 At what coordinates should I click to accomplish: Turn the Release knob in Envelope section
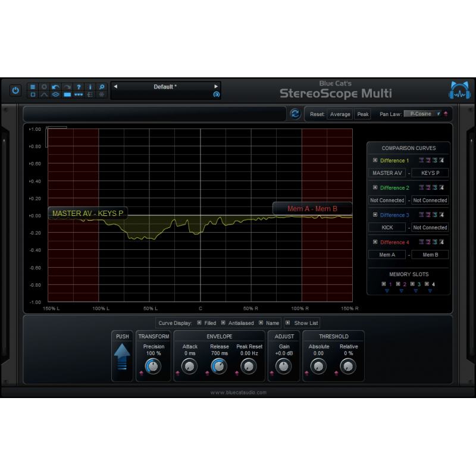click(x=219, y=367)
